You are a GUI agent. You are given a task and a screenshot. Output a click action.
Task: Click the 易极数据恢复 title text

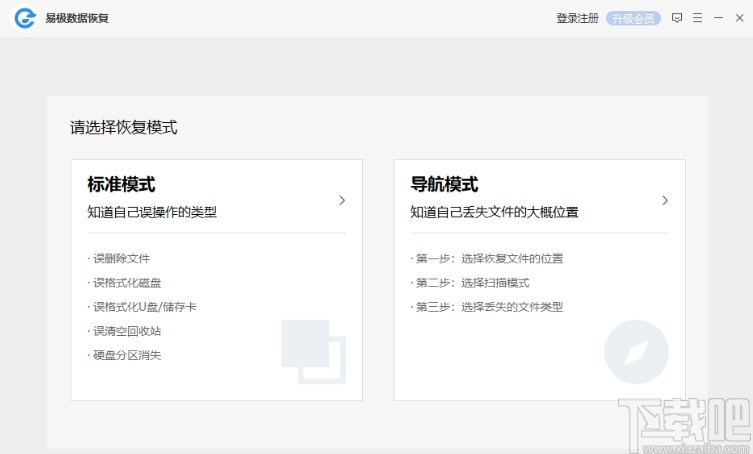[x=77, y=18]
